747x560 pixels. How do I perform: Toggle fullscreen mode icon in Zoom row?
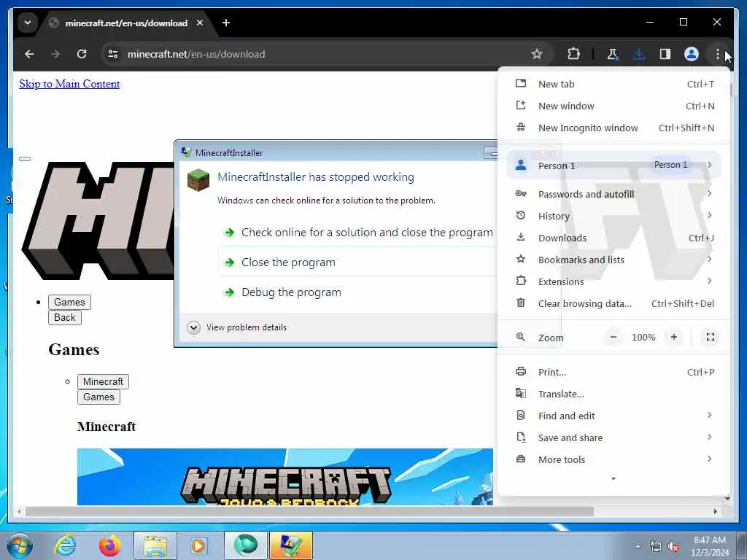pos(711,337)
